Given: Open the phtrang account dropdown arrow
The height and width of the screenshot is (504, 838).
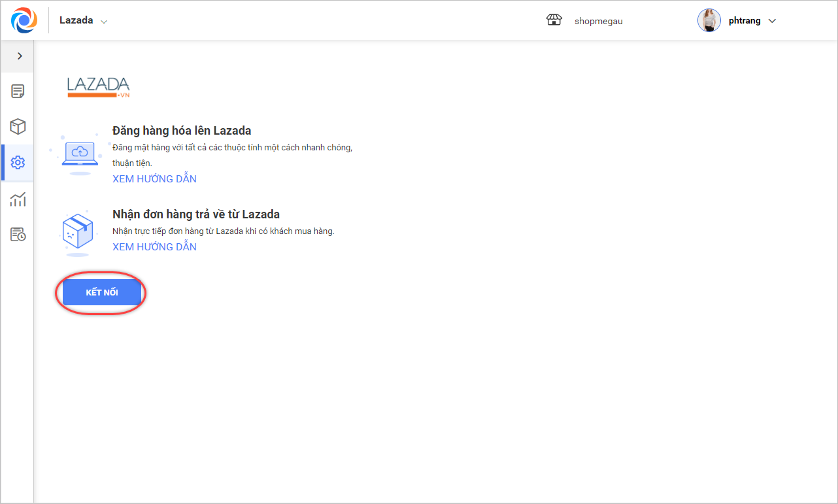Looking at the screenshot, I should [x=772, y=21].
